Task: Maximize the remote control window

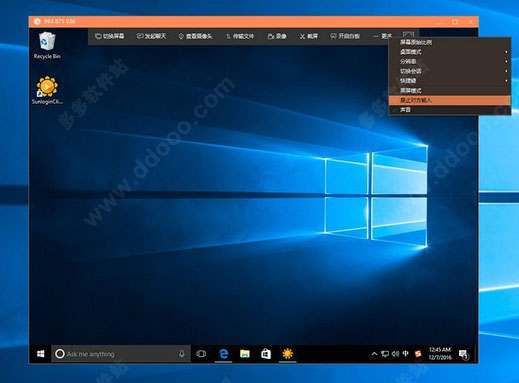Action: click(x=455, y=22)
